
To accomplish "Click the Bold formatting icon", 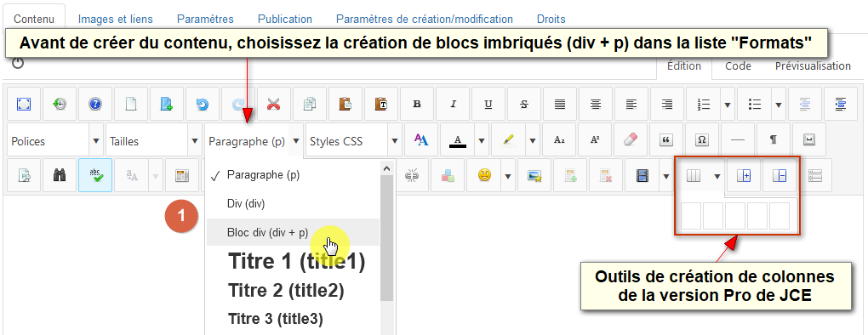I will 417,104.
